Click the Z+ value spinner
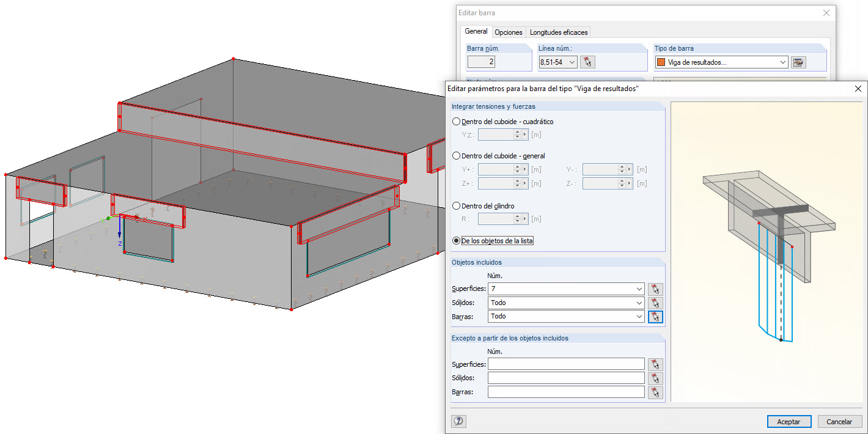The height and width of the screenshot is (434, 868). [x=517, y=183]
